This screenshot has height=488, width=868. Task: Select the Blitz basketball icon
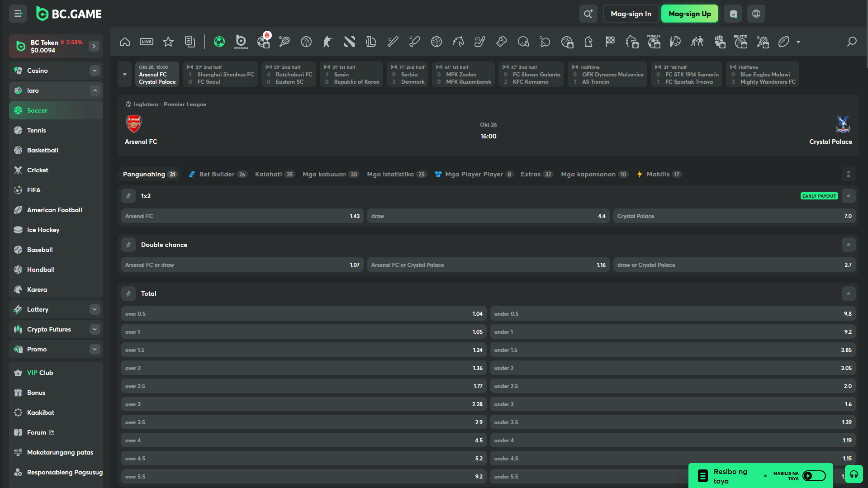point(740,42)
